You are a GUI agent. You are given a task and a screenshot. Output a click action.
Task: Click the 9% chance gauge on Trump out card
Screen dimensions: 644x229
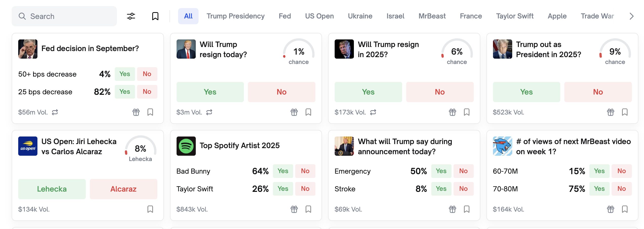615,52
